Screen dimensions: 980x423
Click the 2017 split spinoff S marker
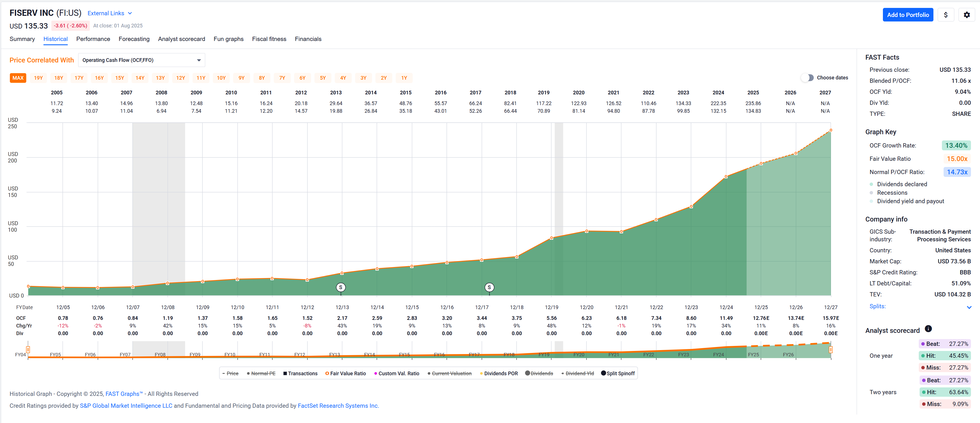click(x=489, y=287)
